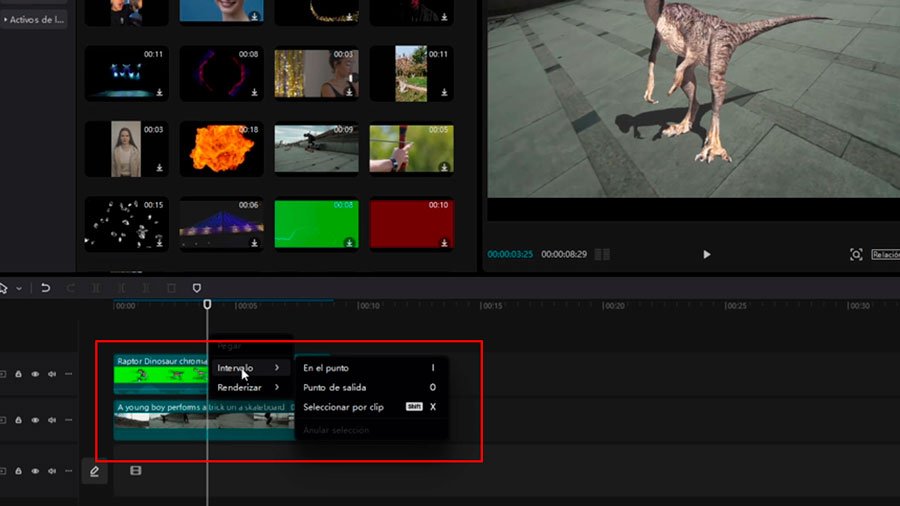Open the selection tool dropdown arrow
This screenshot has width=900, height=506.
(19, 288)
